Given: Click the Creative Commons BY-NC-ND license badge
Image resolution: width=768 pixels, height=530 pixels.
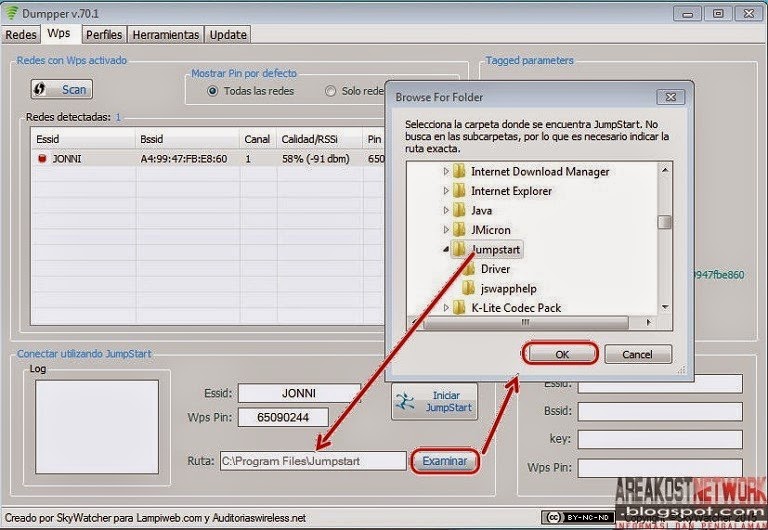Looking at the screenshot, I should (577, 517).
